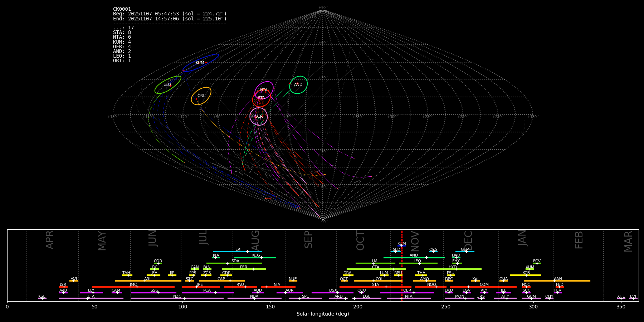Click the KUM radiant label on the sky map
This screenshot has height=322, width=644.
200,63
